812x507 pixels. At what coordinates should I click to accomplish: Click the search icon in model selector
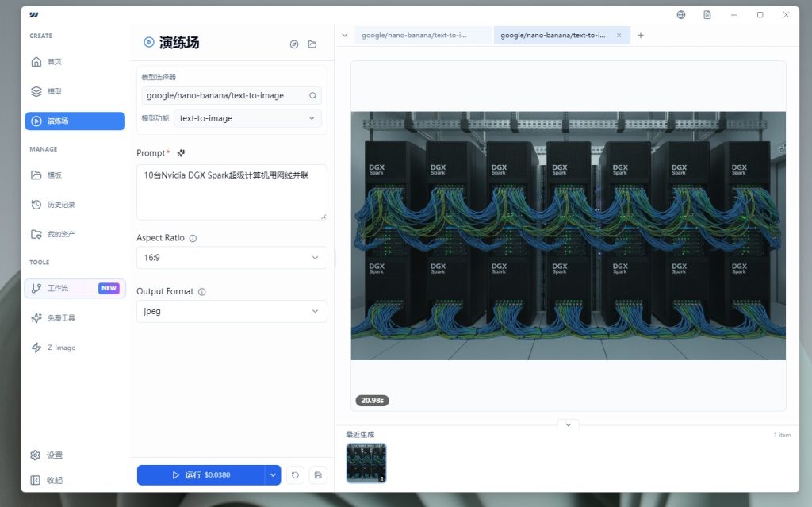tap(312, 95)
